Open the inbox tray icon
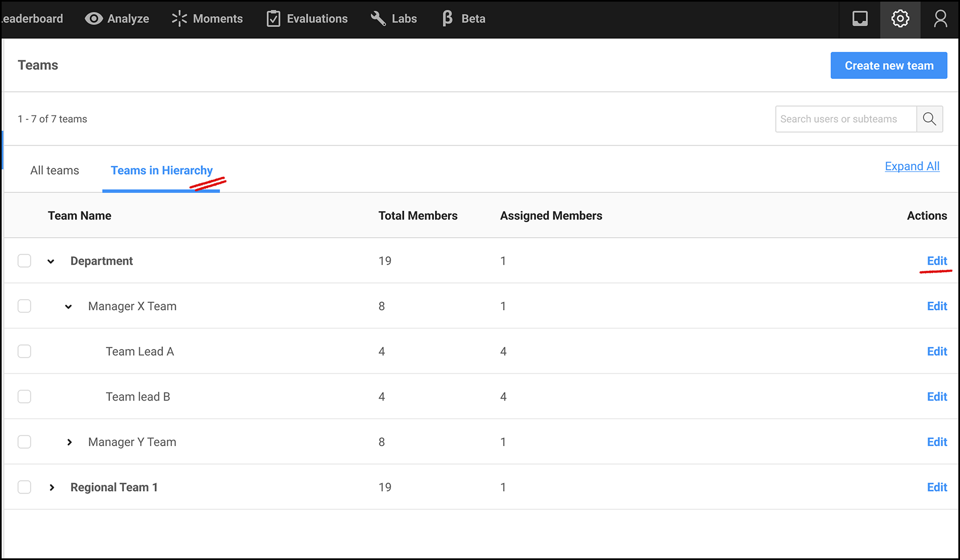The image size is (960, 560). (860, 19)
